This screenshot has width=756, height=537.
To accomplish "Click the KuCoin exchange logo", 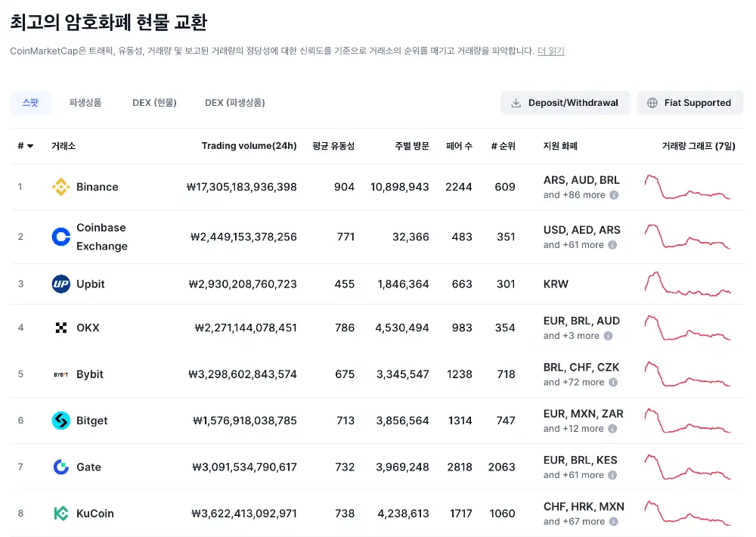I will [60, 513].
